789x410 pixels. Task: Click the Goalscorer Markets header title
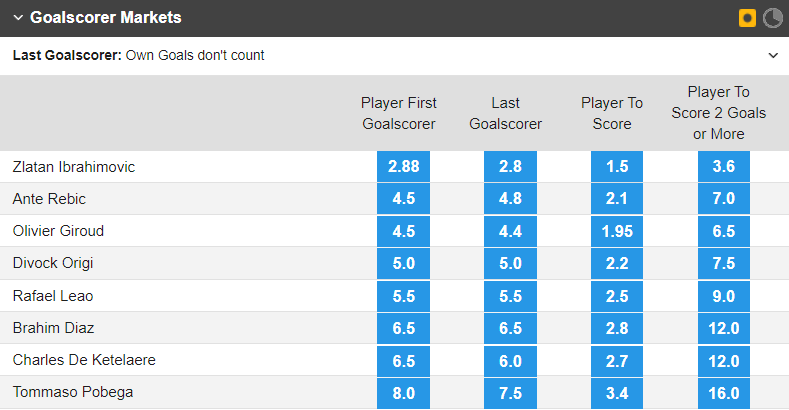click(105, 18)
